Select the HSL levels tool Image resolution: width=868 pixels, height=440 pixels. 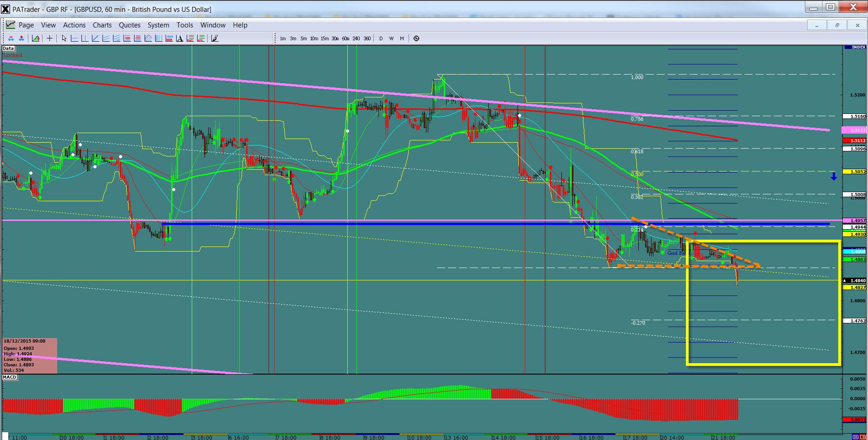(x=201, y=38)
